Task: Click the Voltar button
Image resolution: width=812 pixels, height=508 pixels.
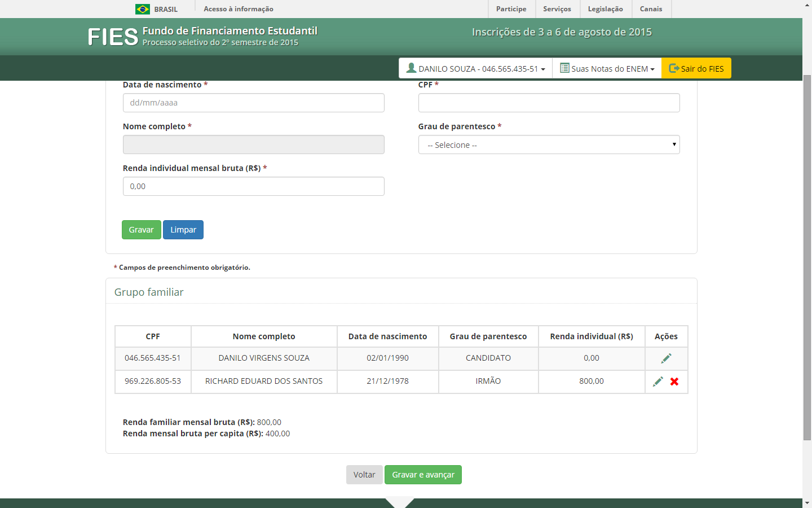Action: [364, 475]
